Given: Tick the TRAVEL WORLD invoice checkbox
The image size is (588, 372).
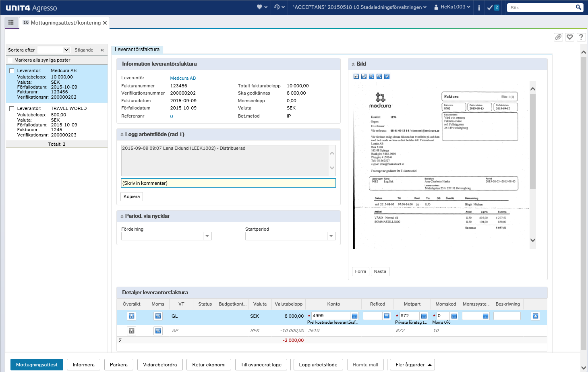Looking at the screenshot, I should click(12, 109).
